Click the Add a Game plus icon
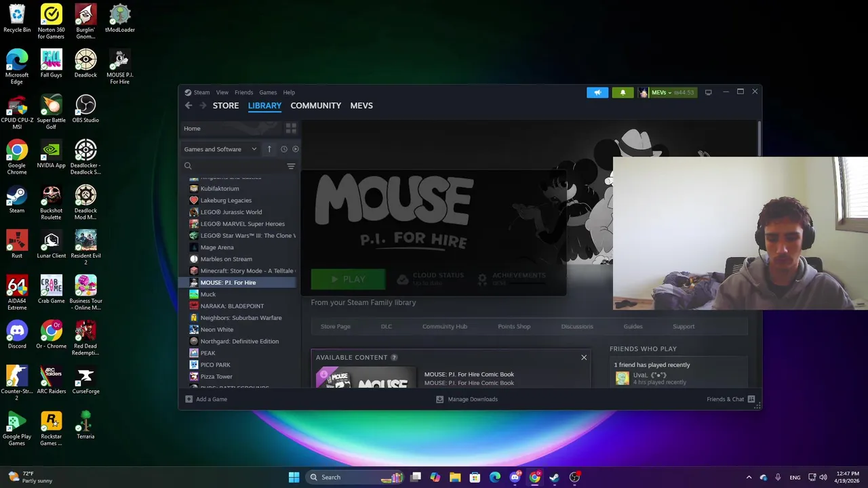This screenshot has height=488, width=868. click(189, 399)
